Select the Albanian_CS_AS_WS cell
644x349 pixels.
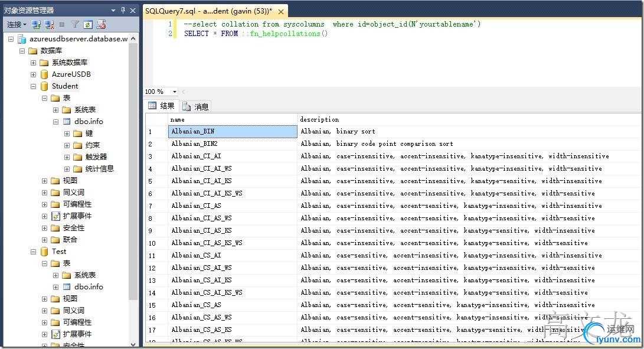233,318
